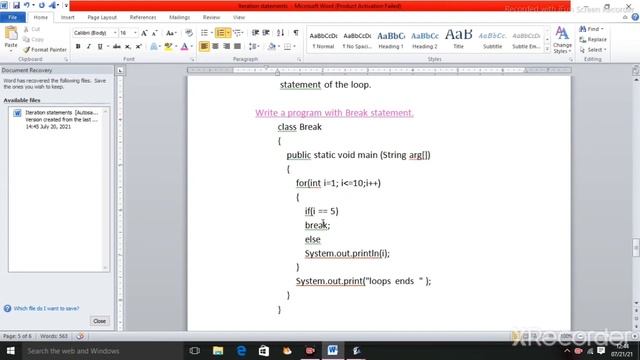
Task: Click the Superscript icon
Action: point(138,47)
